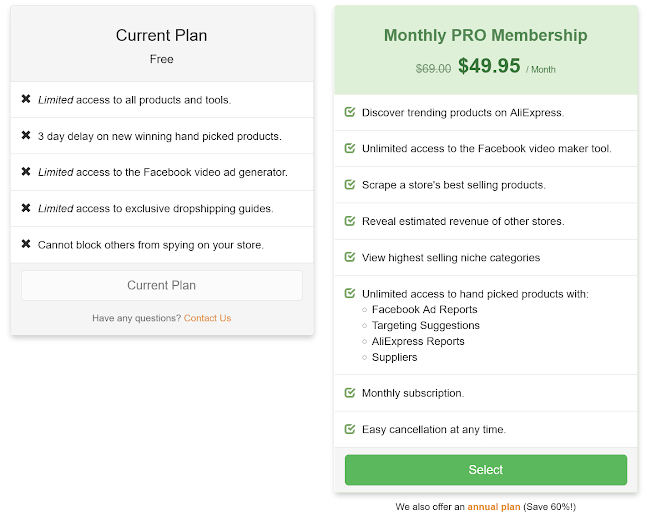Click check icon by 'View highest selling niche categories'
This screenshot has height=515, width=651.
[x=350, y=257]
